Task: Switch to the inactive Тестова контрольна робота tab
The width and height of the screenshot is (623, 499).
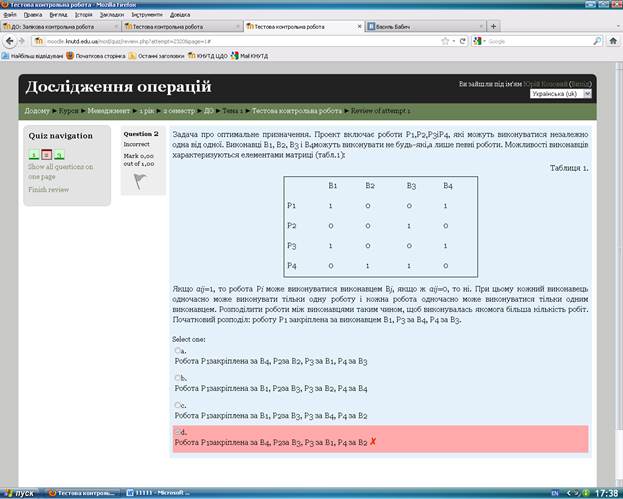Action: (182, 27)
